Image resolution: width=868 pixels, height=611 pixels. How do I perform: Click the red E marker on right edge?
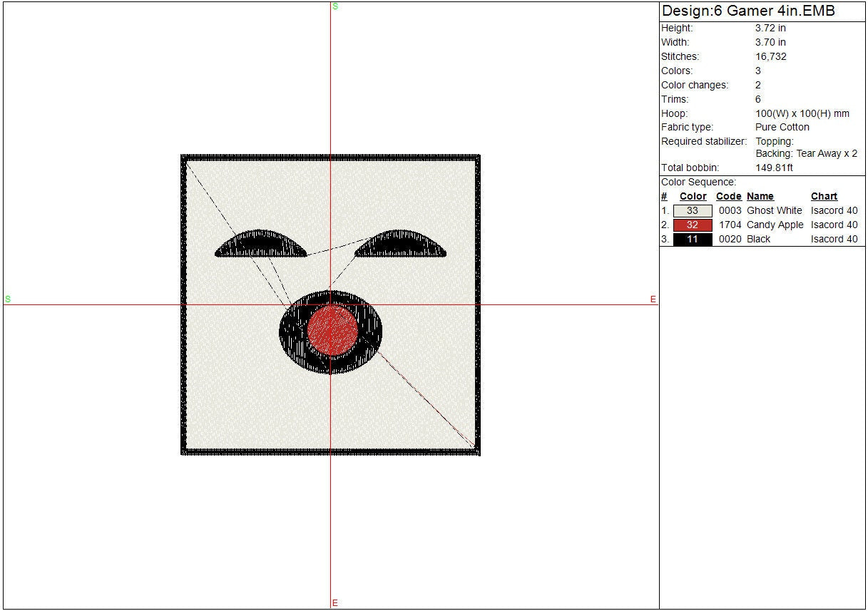[x=653, y=299]
